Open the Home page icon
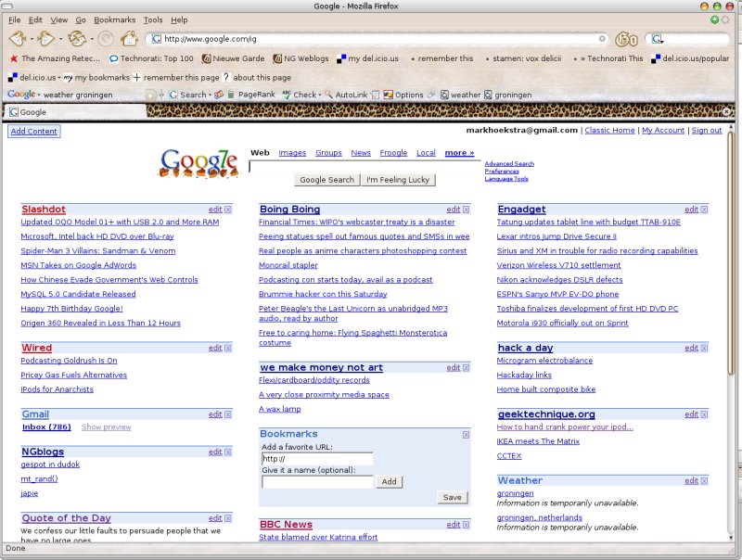The width and height of the screenshot is (742, 560). [129, 38]
